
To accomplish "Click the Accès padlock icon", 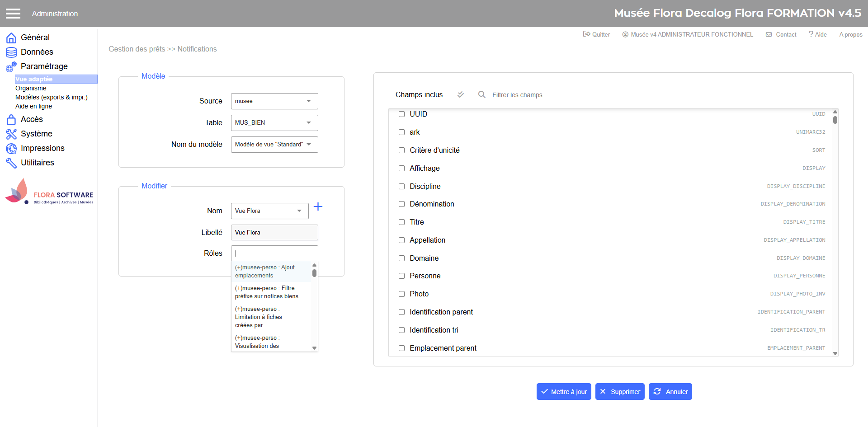I will (11, 119).
